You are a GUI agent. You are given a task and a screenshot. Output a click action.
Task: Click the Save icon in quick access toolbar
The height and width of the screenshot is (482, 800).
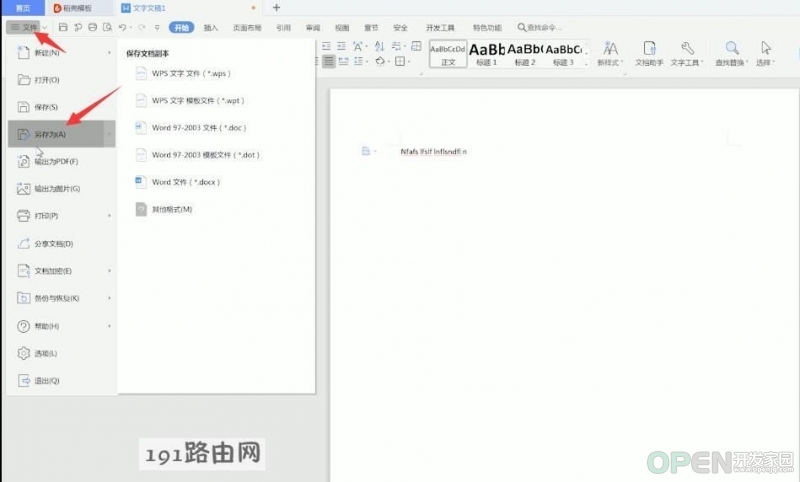(x=63, y=27)
